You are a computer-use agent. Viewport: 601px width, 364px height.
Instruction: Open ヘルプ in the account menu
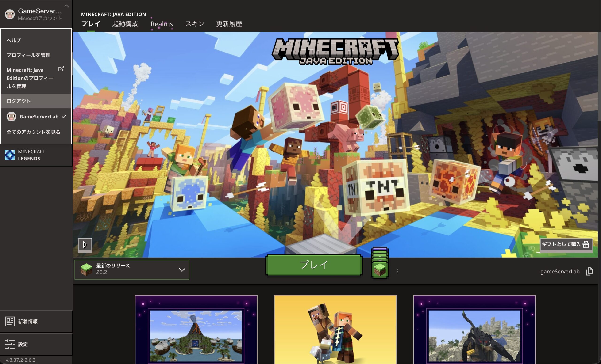point(36,40)
